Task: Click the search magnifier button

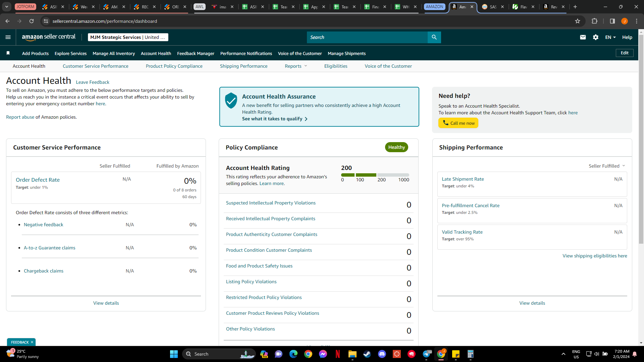Action: (434, 37)
